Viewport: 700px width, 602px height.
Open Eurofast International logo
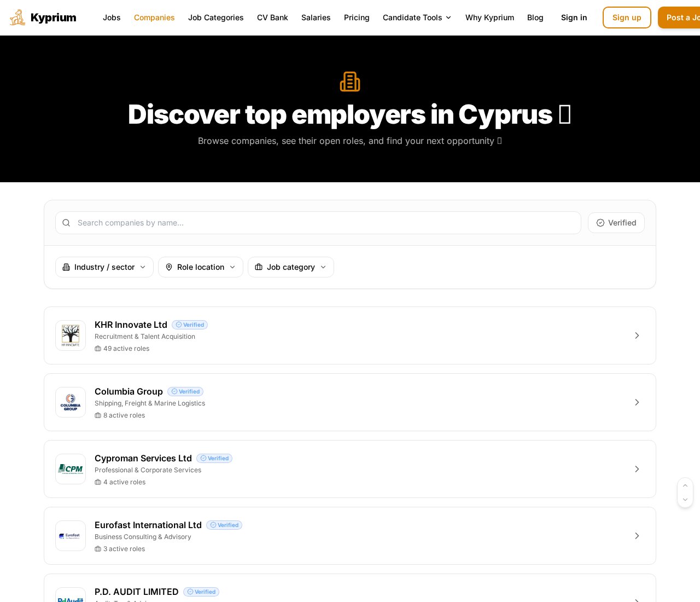coord(71,536)
